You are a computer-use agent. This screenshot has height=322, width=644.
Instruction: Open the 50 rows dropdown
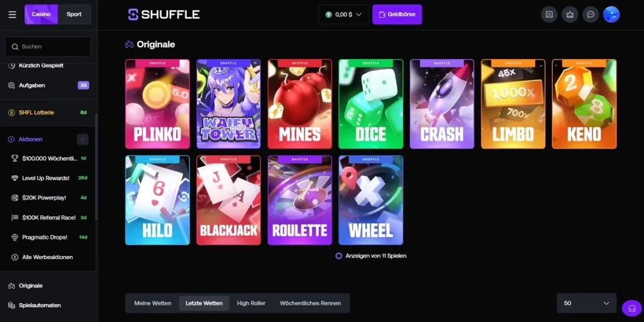(x=587, y=303)
